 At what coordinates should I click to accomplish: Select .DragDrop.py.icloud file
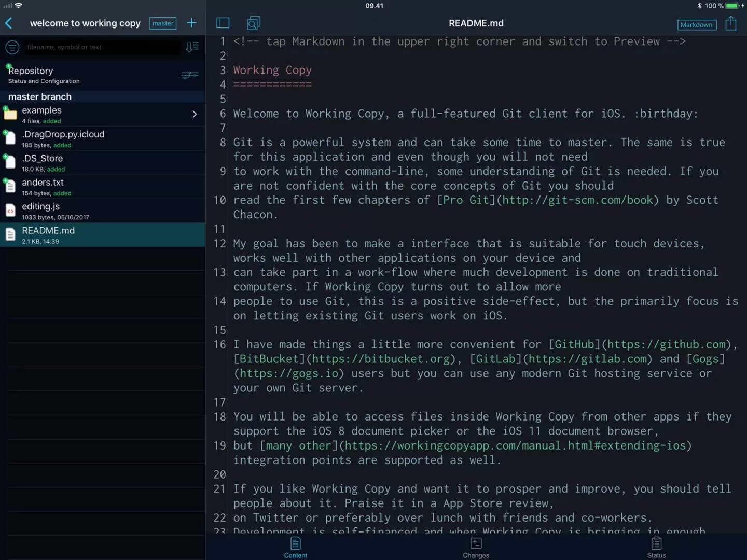tap(102, 138)
